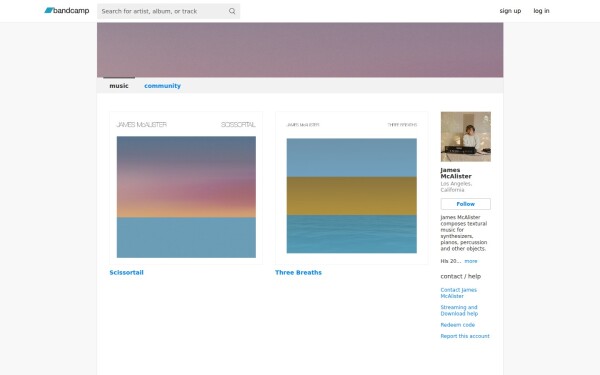Switch to the community tab
This screenshot has height=375, width=600.
coord(162,86)
